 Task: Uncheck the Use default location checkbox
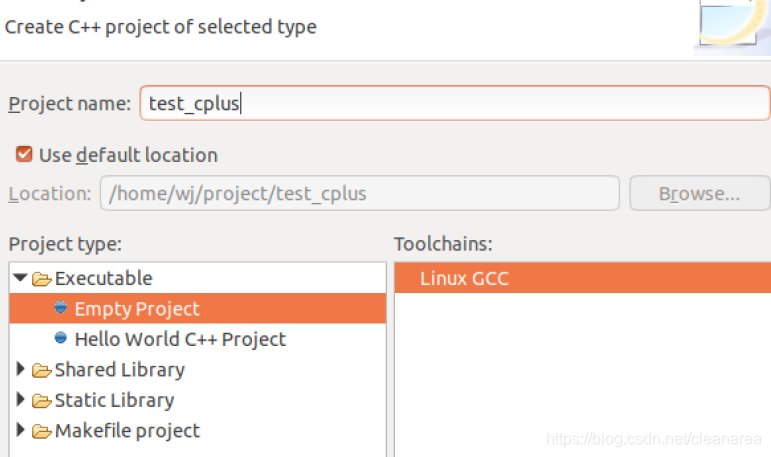tap(24, 155)
